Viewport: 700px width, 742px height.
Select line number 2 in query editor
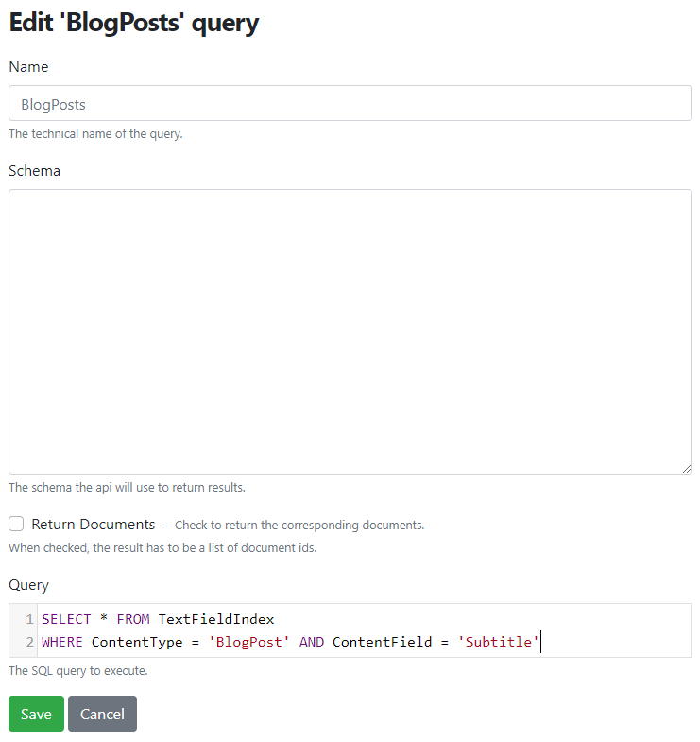pyautogui.click(x=29, y=642)
